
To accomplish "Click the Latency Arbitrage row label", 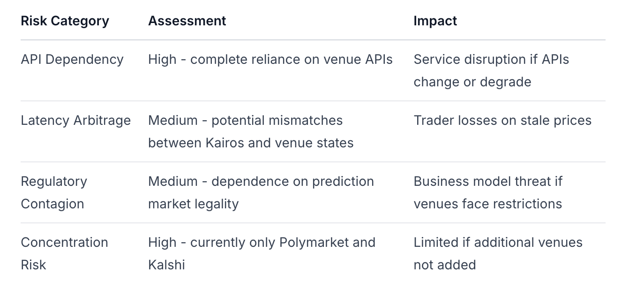I will pos(75,121).
